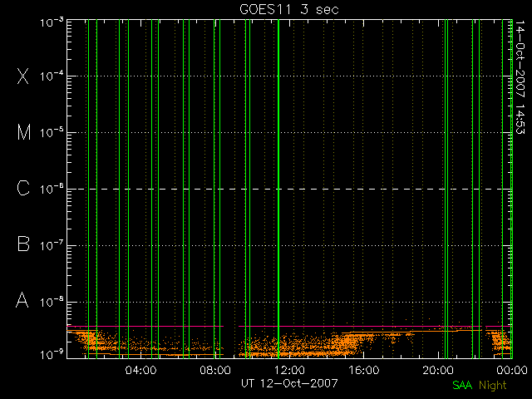Click the green SAA legend entry
This screenshot has width=532, height=399.
click(462, 385)
